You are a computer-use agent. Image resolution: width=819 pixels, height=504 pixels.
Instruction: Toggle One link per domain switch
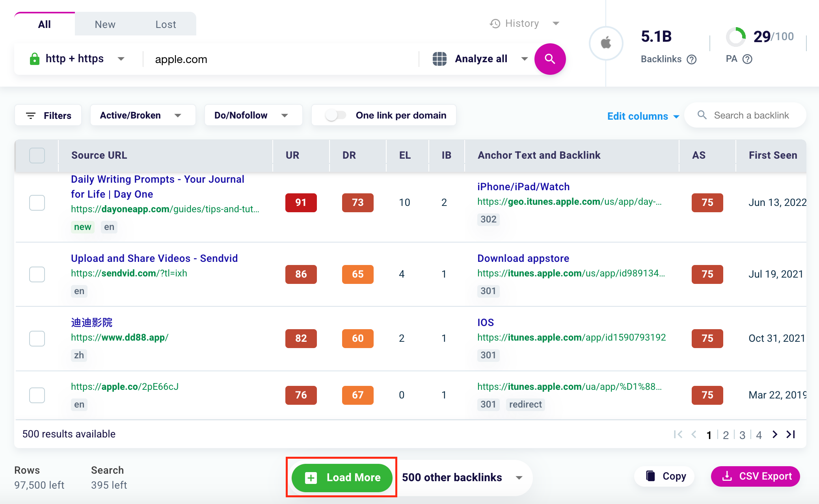point(335,115)
